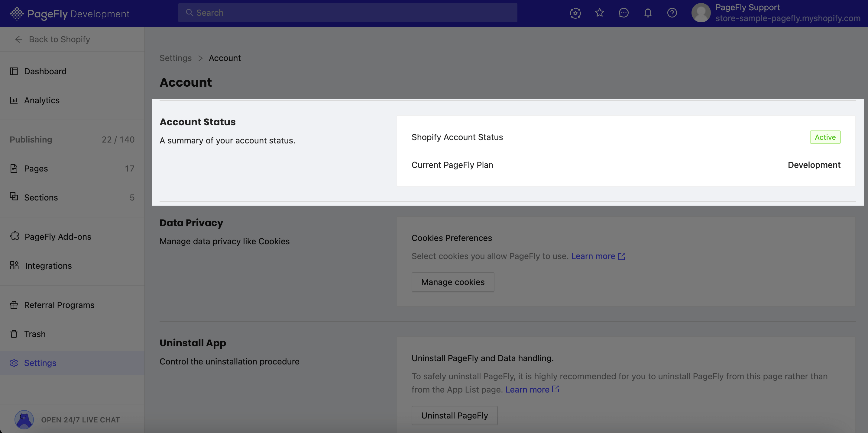Click the Uninstall PageFly button
The image size is (868, 433).
click(x=455, y=415)
